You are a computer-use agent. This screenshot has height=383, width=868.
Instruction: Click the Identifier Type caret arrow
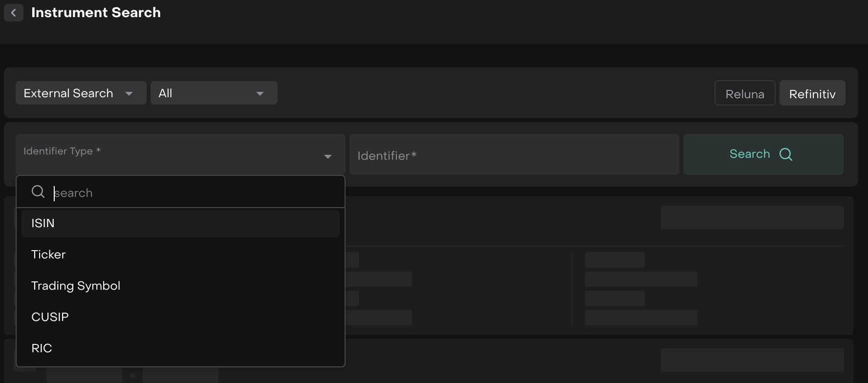click(328, 156)
